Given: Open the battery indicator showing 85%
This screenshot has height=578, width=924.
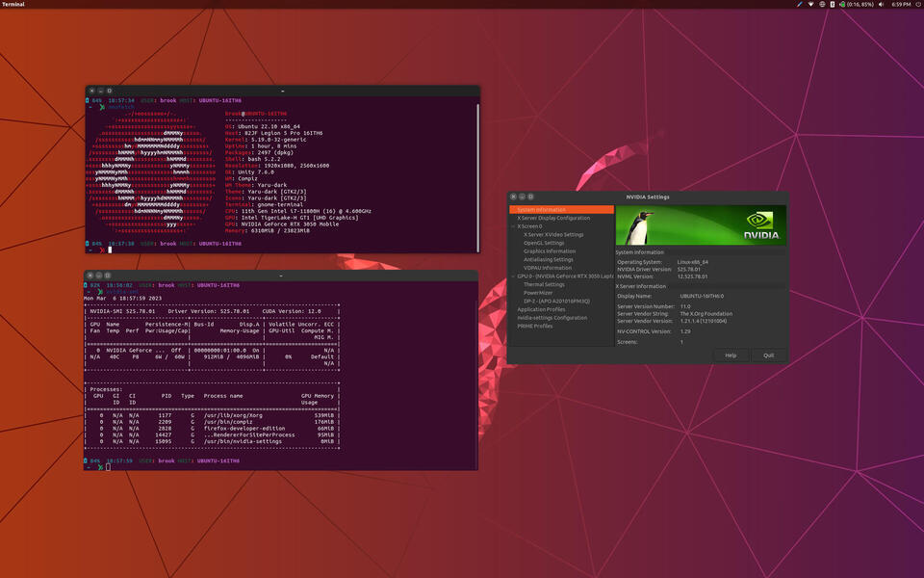Looking at the screenshot, I should [x=857, y=4].
